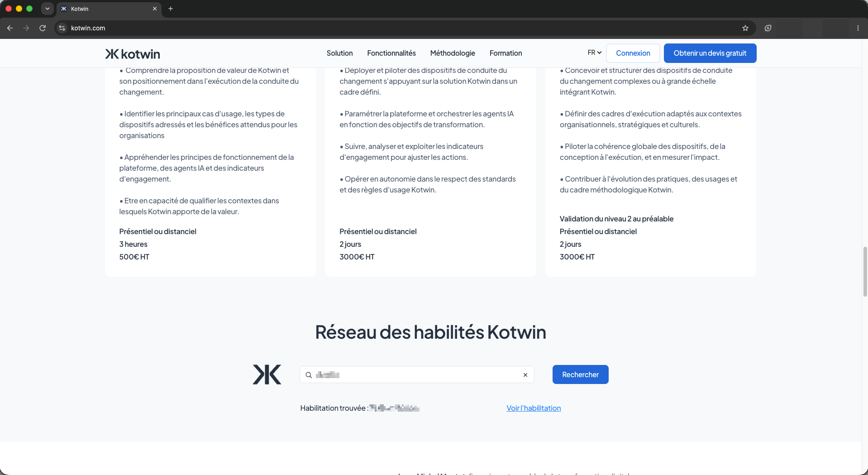Click the Réseau des habilités Kotwin heading
Image resolution: width=868 pixels, height=475 pixels.
pyautogui.click(x=430, y=332)
